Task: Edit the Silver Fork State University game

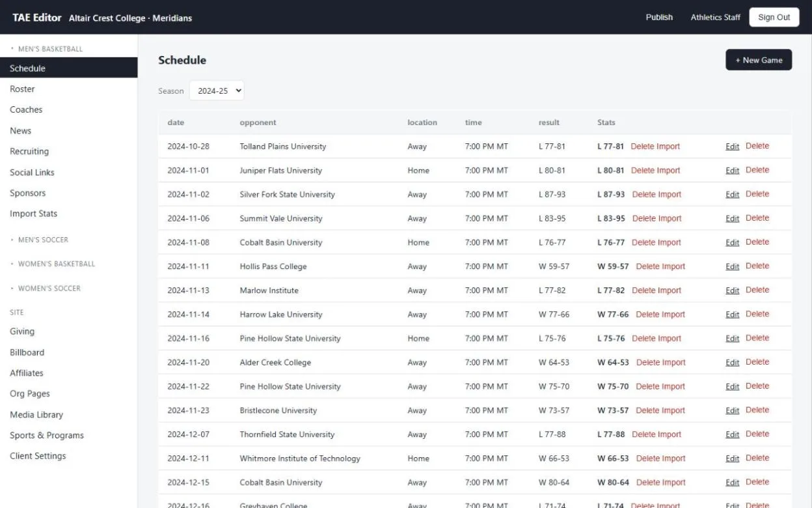Action: (733, 195)
